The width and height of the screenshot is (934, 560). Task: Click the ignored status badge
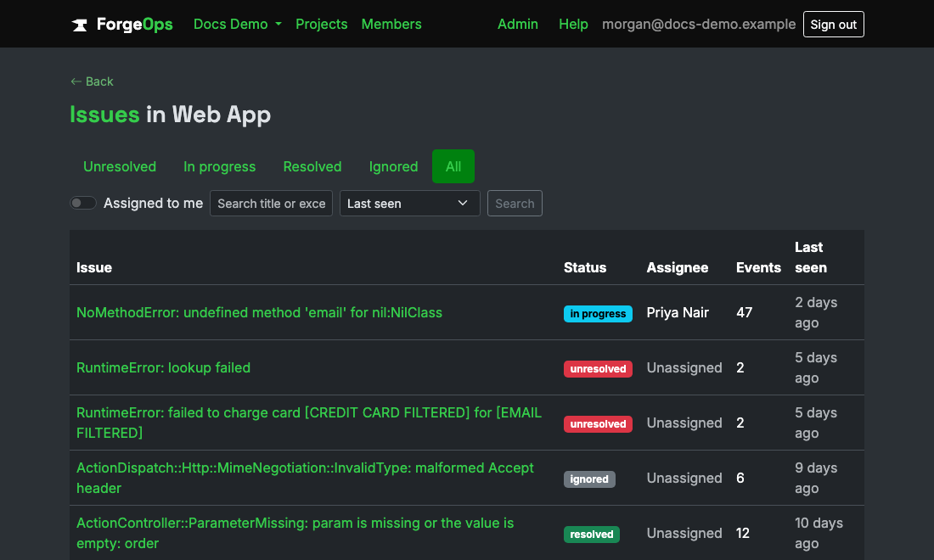pyautogui.click(x=589, y=479)
